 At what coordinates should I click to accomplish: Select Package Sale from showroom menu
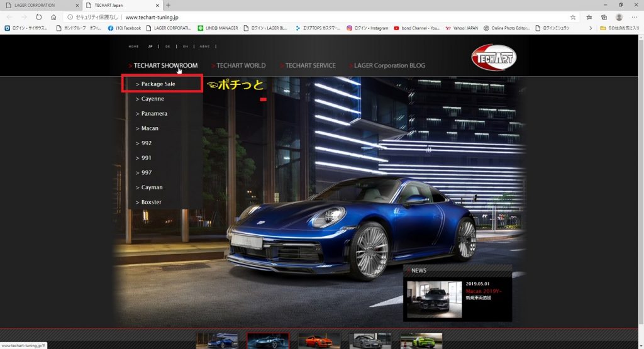pos(158,84)
